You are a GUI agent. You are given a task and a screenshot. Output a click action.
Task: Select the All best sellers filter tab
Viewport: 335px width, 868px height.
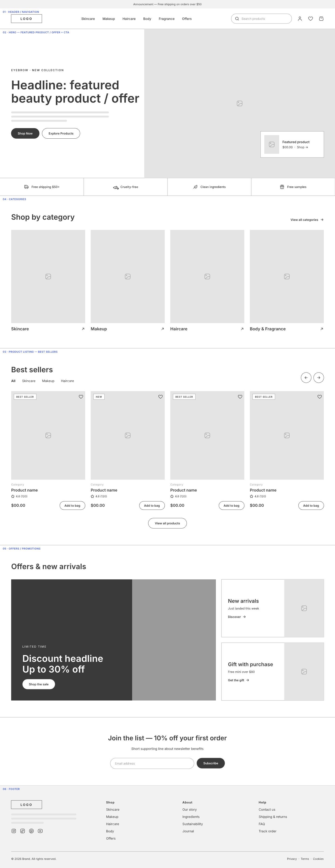click(x=13, y=381)
